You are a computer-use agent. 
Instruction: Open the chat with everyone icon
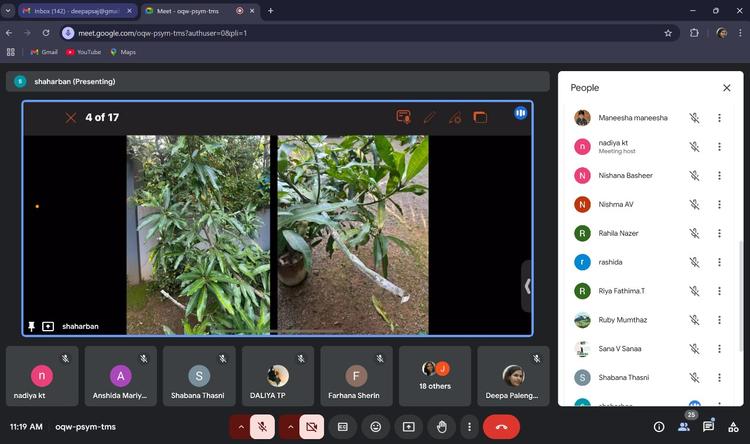(708, 427)
